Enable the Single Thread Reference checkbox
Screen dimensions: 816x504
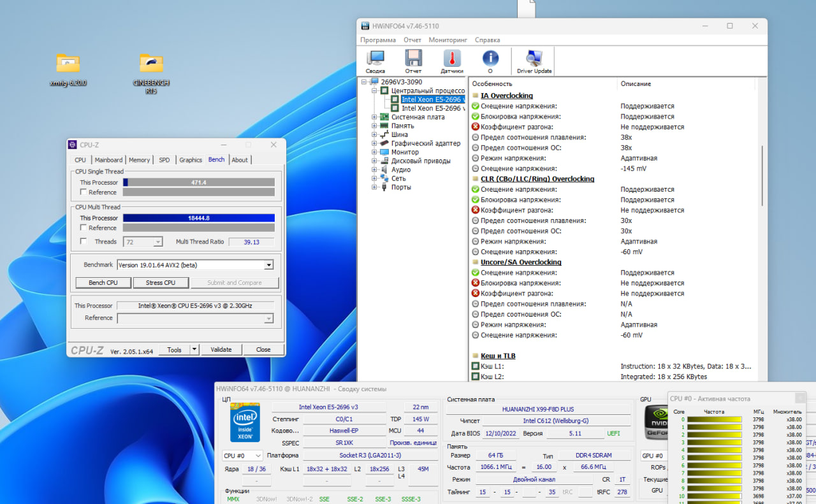point(83,192)
